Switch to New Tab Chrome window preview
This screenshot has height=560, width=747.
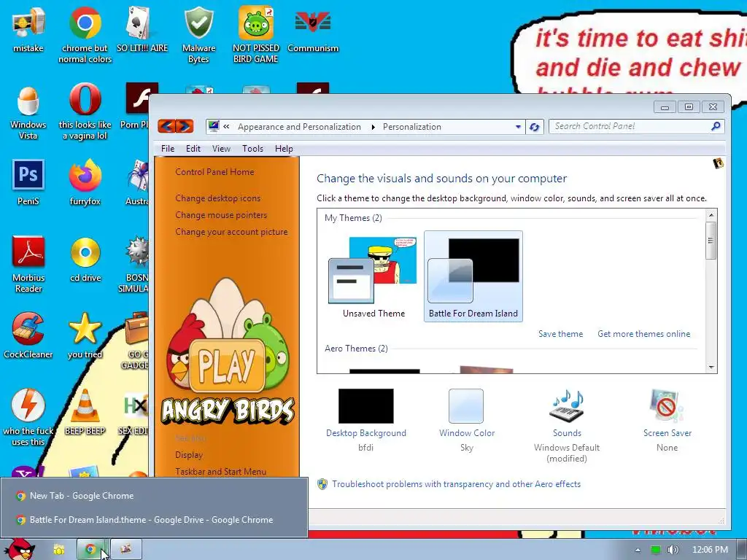point(154,496)
